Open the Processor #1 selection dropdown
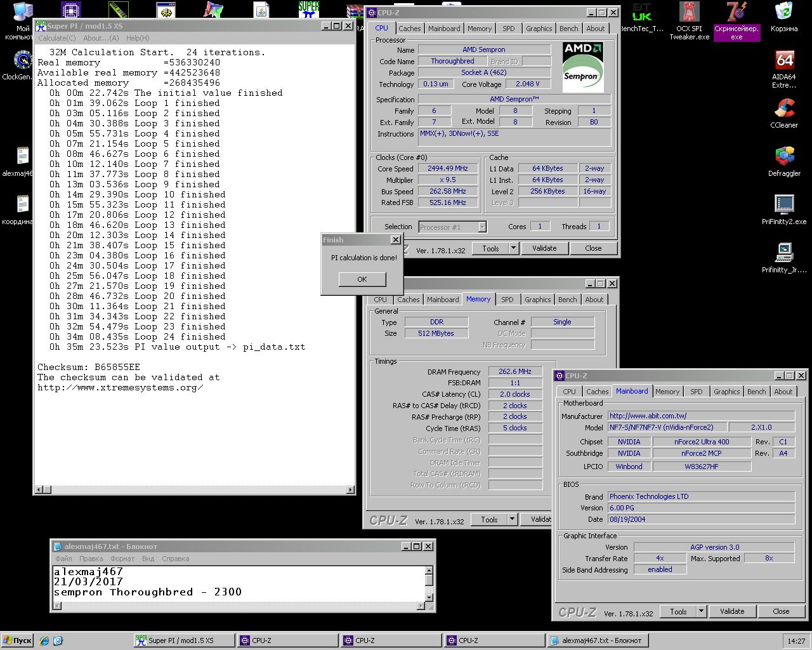 (x=452, y=227)
